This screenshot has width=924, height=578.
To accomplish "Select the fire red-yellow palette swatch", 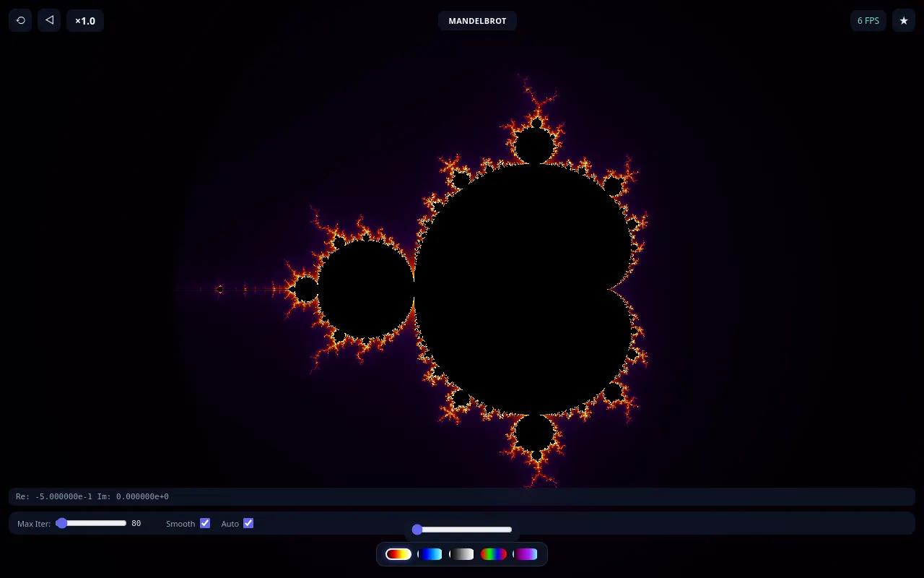I will (398, 554).
